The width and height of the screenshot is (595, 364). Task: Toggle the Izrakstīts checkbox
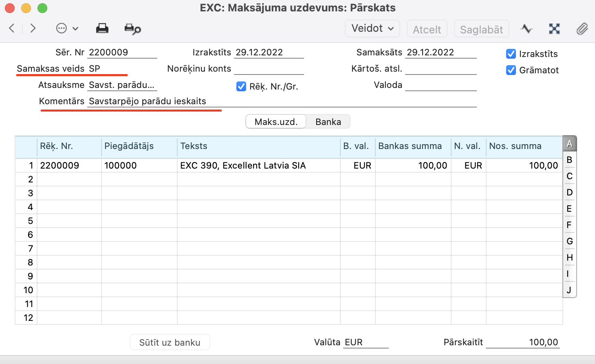[x=511, y=54]
